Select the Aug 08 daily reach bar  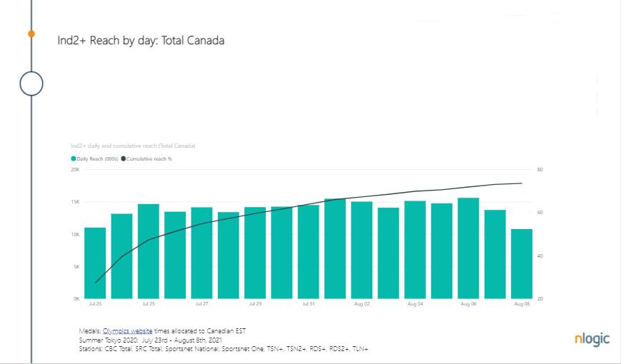click(x=522, y=264)
